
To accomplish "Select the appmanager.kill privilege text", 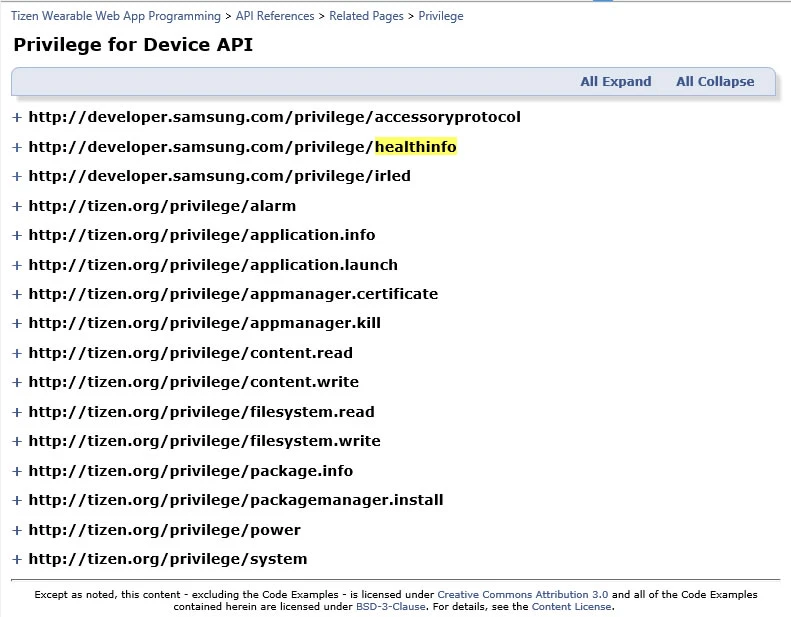I will 204,323.
